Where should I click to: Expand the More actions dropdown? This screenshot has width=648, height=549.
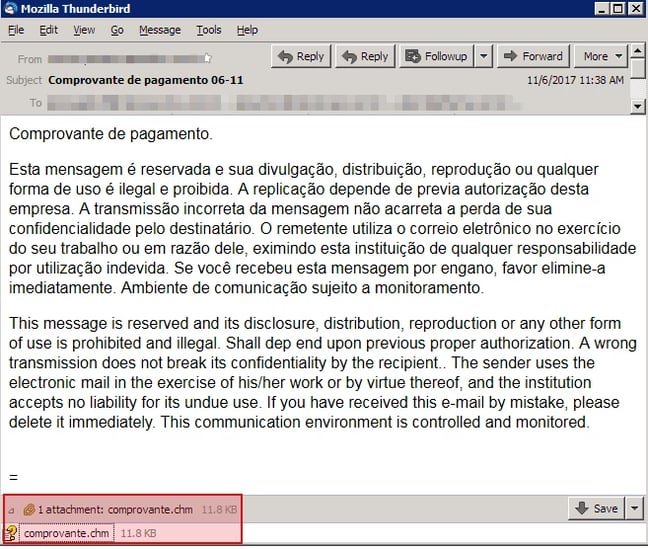pyautogui.click(x=602, y=56)
